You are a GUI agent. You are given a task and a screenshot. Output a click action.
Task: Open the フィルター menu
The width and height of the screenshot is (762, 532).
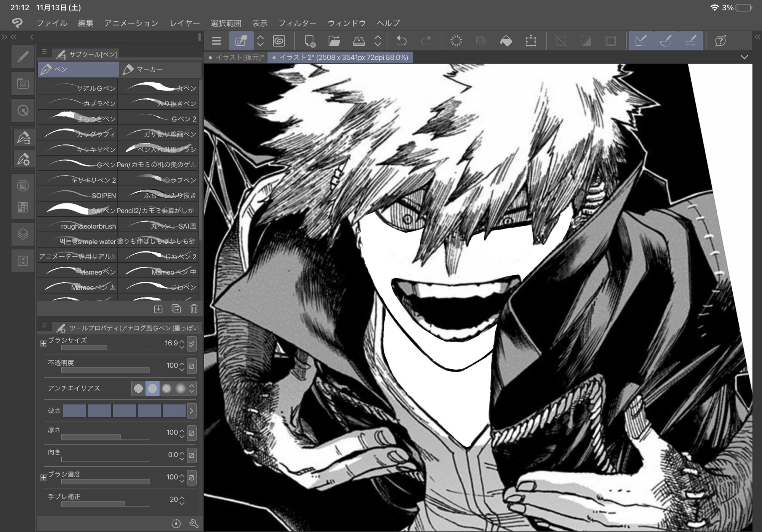[297, 23]
